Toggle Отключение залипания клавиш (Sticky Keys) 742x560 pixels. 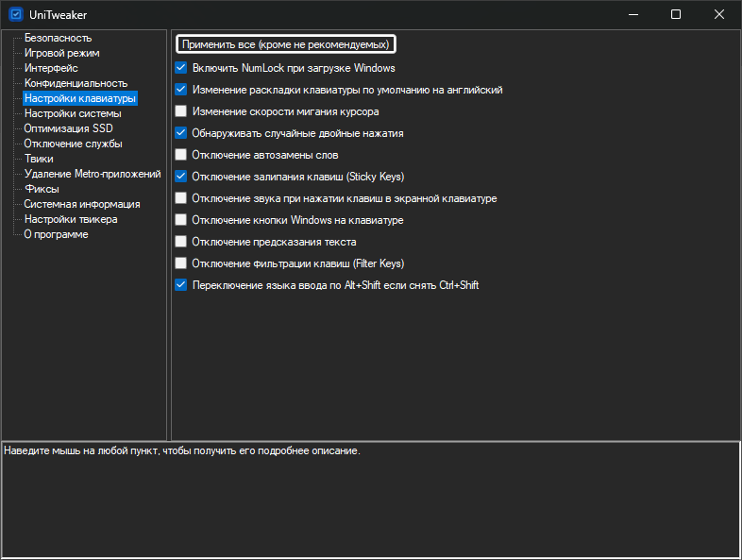click(180, 177)
